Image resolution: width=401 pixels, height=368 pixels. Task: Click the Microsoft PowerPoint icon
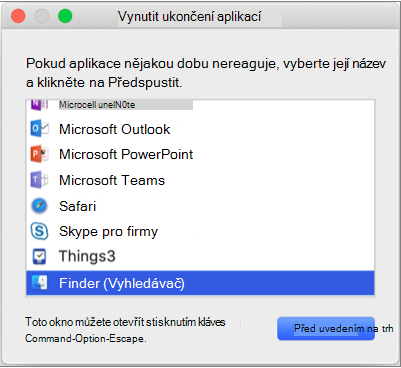coord(39,154)
